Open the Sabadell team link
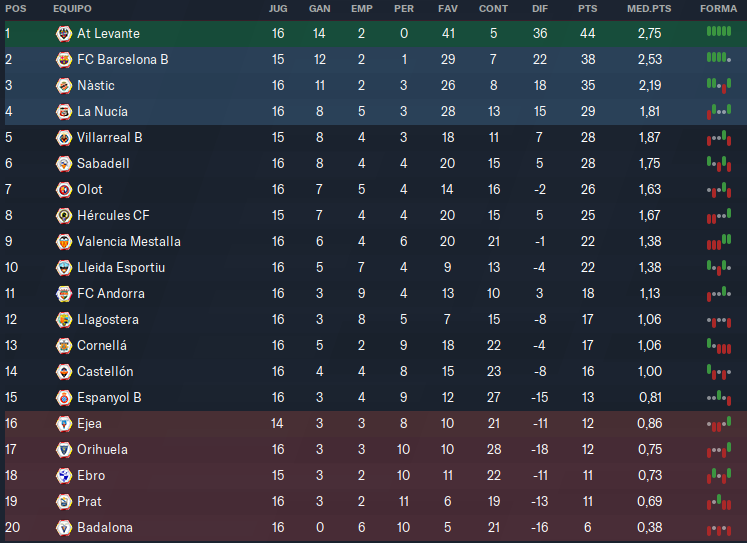 [103, 163]
